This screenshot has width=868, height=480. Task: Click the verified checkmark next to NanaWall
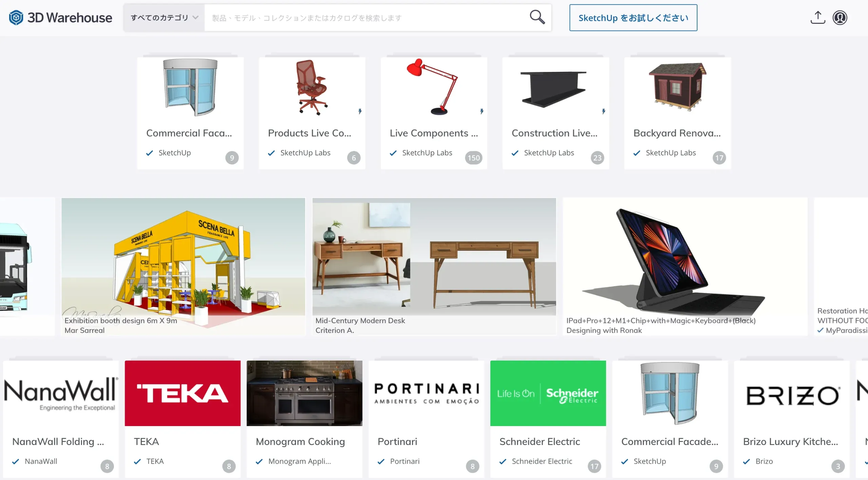(16, 461)
